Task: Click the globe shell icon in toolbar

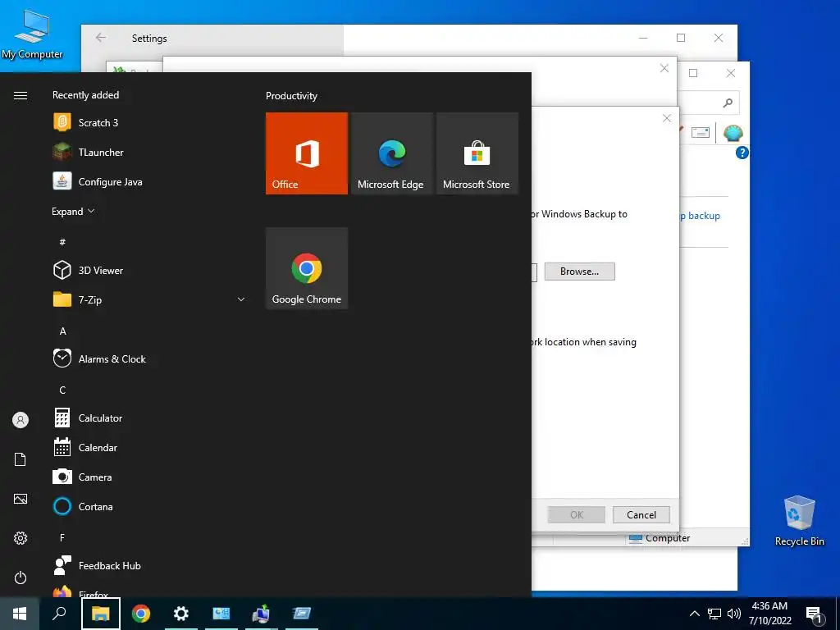Action: pos(733,133)
